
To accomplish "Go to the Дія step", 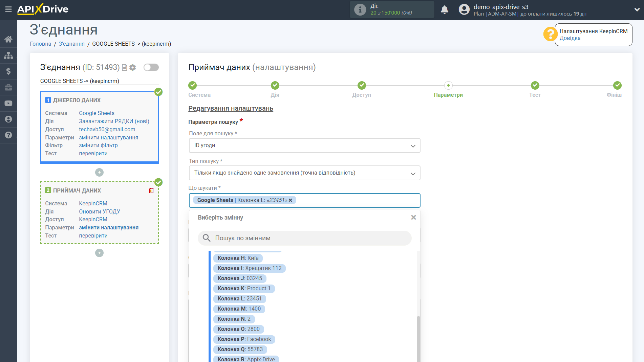I will [275, 85].
